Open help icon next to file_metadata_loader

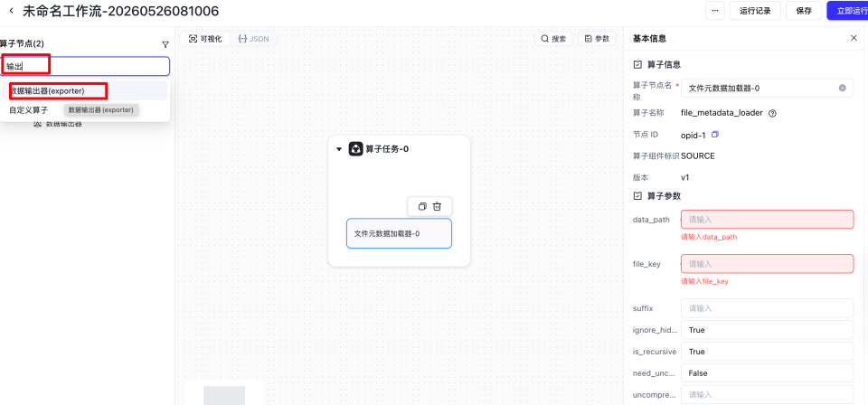pos(773,113)
